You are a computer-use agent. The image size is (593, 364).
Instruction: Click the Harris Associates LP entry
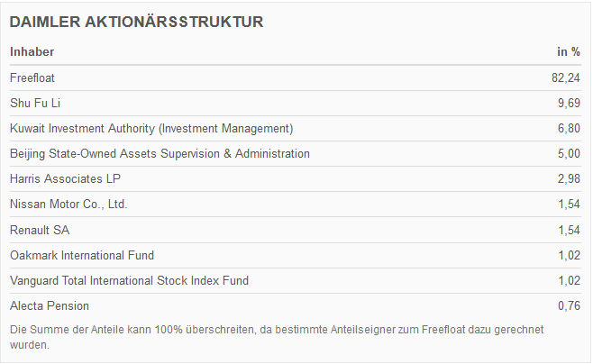pyautogui.click(x=65, y=178)
